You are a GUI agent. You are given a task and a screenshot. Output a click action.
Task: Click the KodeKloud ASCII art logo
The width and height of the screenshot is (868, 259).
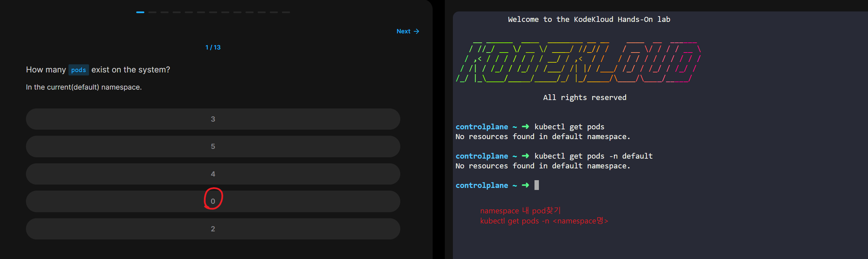[x=578, y=62]
